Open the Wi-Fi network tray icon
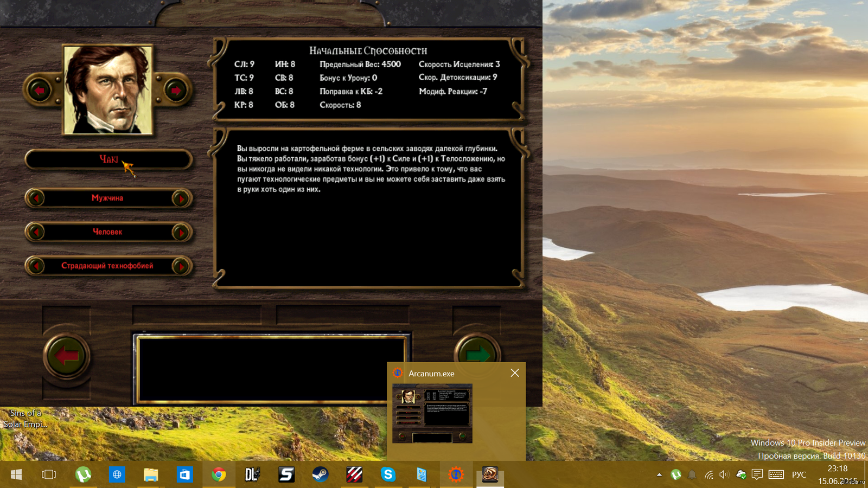 click(709, 474)
